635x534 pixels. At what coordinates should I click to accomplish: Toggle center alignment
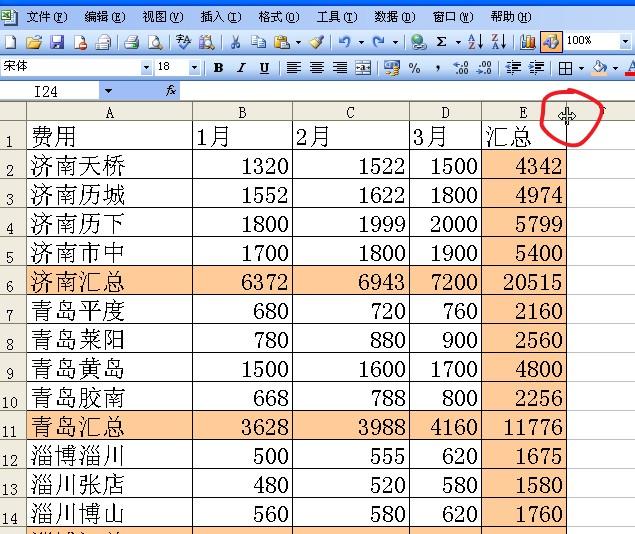pos(317,68)
